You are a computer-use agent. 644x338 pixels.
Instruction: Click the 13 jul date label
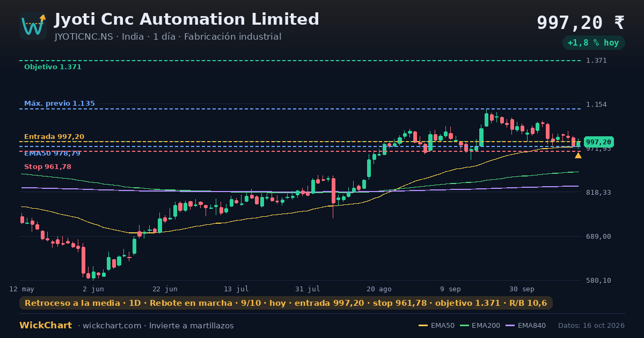point(236,289)
